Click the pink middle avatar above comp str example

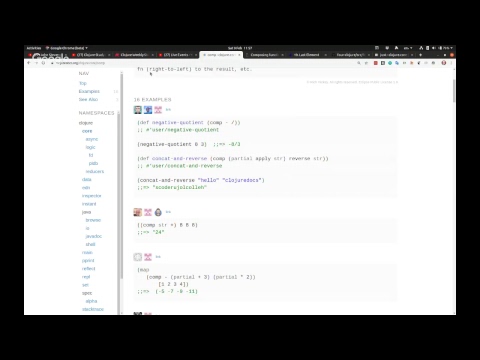[x=148, y=212]
